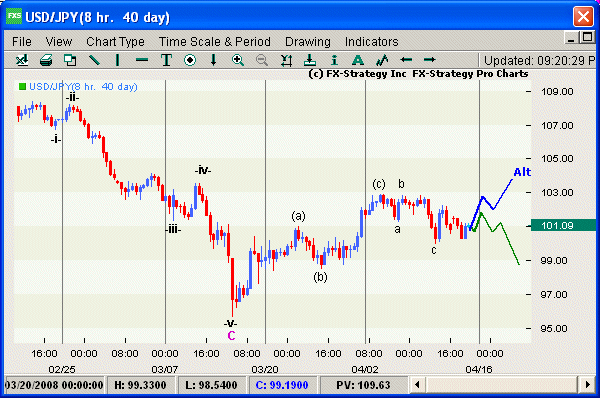Click the greyed zoom out magnifier icon
Image resolution: width=600 pixels, height=398 pixels.
tap(262, 60)
